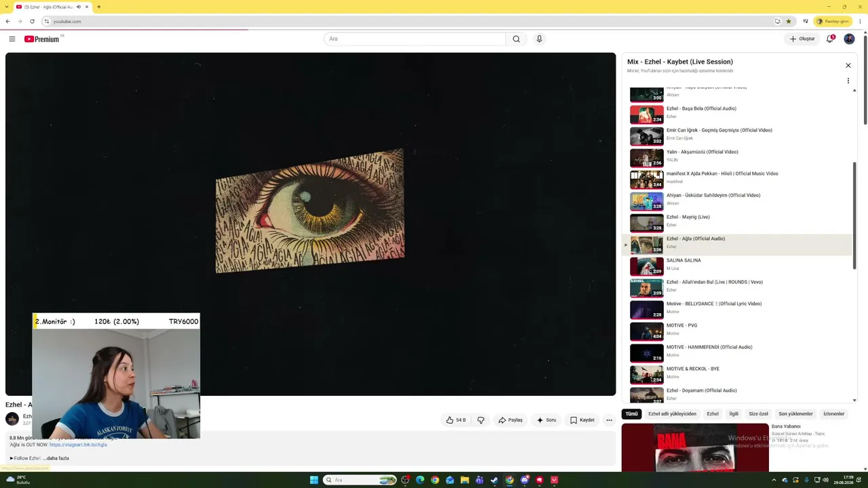This screenshot has width=868, height=488.
Task: Open the account avatar menu
Action: point(849,39)
